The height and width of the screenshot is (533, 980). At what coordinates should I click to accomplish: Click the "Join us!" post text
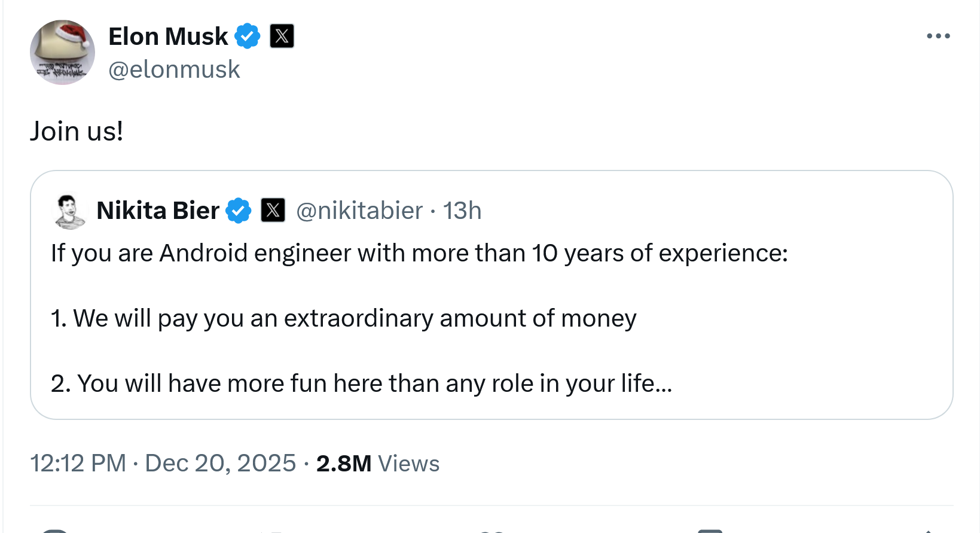click(x=77, y=132)
